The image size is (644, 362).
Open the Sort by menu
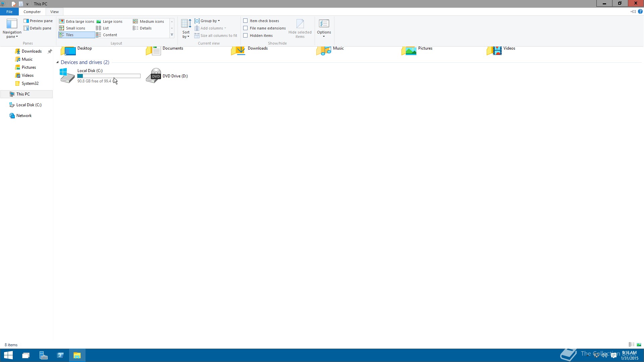186,28
